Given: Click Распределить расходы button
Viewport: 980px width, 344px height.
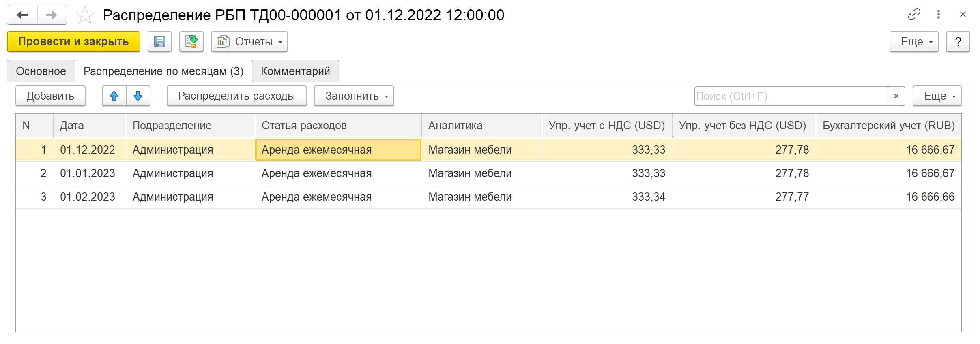Looking at the screenshot, I should [x=236, y=96].
